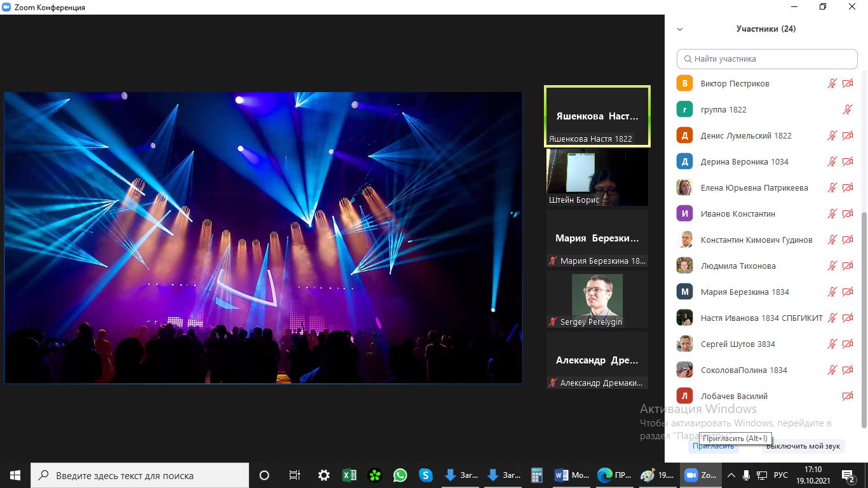Viewport: 868px width, 488px height.
Task: Click muted mic icon for СоколоваПолина 1834
Action: coord(832,370)
